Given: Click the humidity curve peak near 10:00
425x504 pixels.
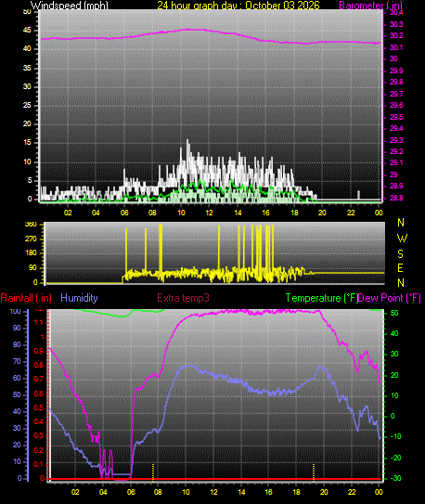Looking at the screenshot, I should click(189, 366).
